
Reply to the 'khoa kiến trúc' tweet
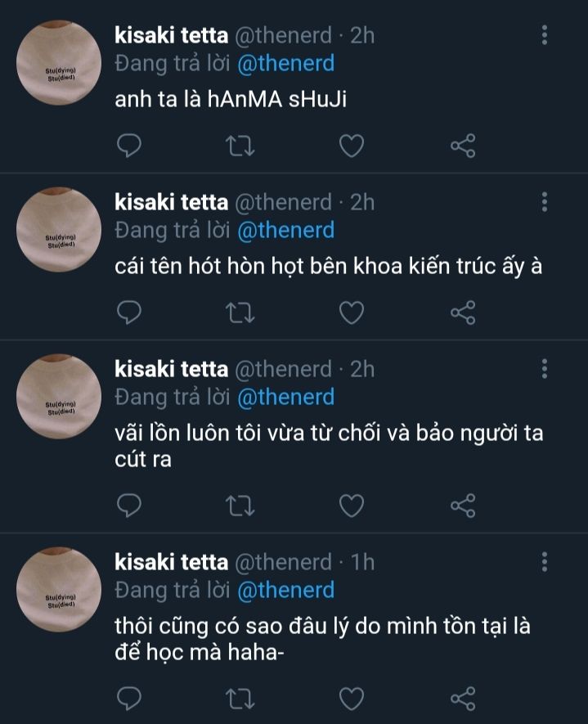click(130, 313)
